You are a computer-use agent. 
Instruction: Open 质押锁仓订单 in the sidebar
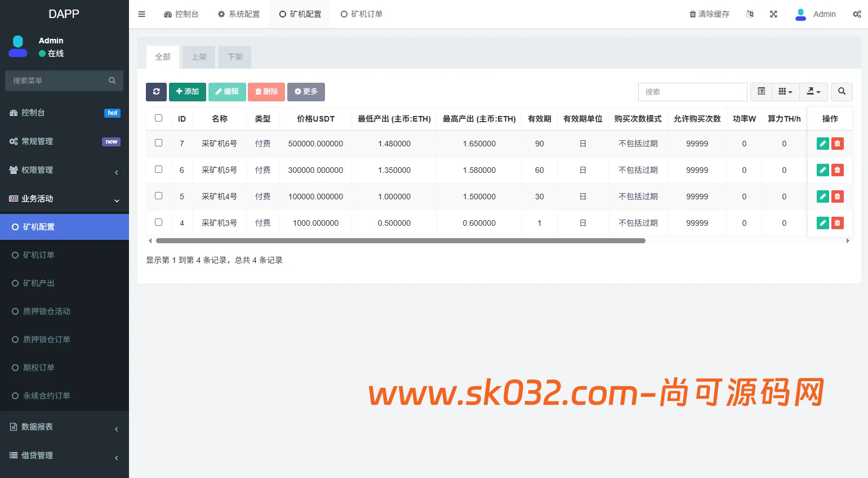click(64, 339)
